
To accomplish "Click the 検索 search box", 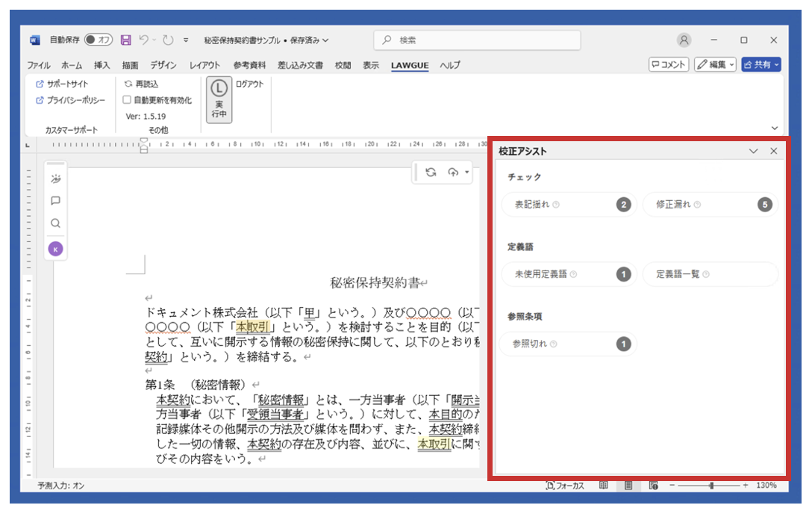I will (x=476, y=40).
